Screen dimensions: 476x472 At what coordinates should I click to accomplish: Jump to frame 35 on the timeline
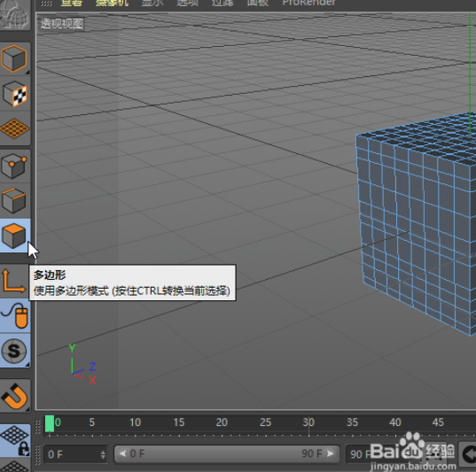click(352, 422)
